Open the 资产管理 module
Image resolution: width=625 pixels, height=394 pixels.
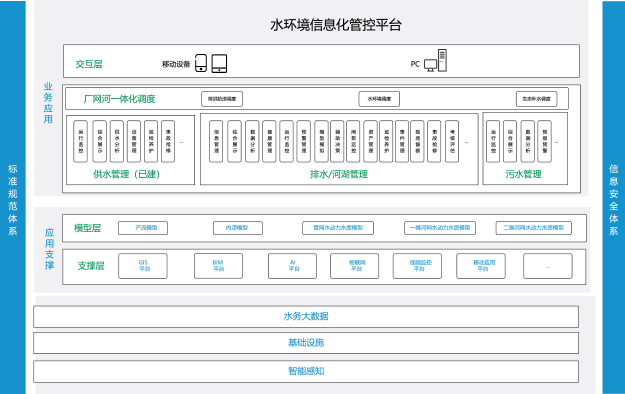[x=370, y=141]
